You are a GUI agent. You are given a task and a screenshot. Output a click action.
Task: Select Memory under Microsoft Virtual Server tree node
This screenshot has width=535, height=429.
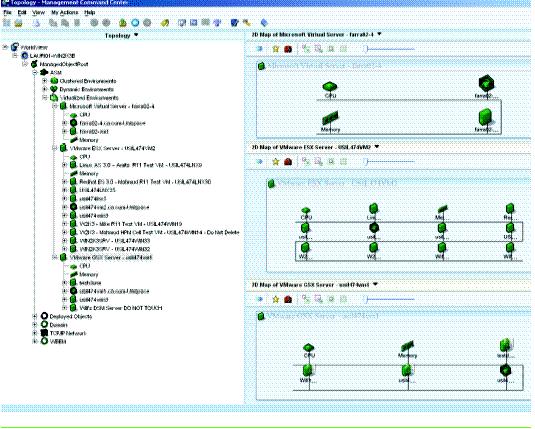tap(88, 140)
